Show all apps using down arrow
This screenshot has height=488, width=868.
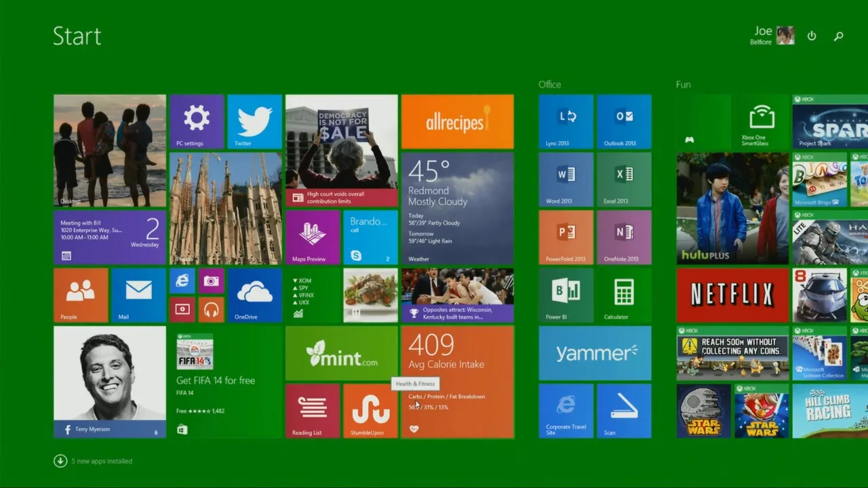coord(60,461)
